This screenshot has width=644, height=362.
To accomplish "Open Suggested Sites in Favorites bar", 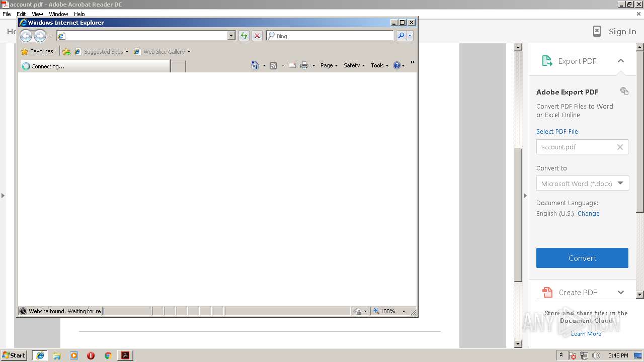I will [101, 51].
